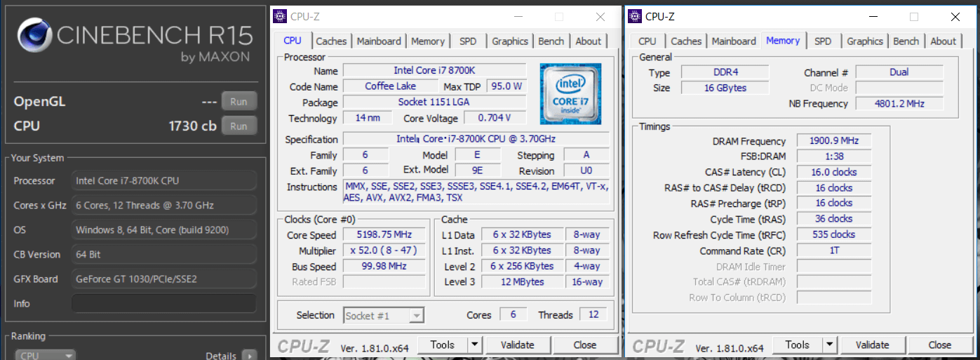Click the '4801.2 MHz' NB frequency value
Viewport: 980px width, 360px height.
coord(899,104)
